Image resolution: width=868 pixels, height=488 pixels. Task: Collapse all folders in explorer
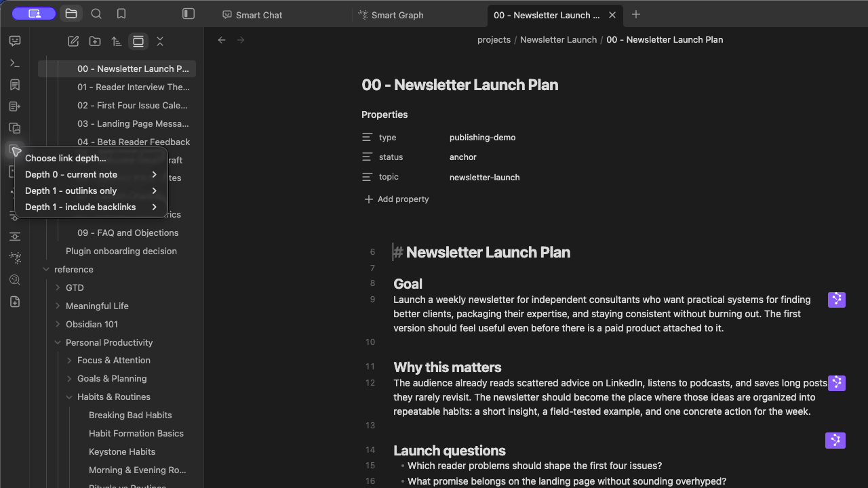tap(160, 41)
